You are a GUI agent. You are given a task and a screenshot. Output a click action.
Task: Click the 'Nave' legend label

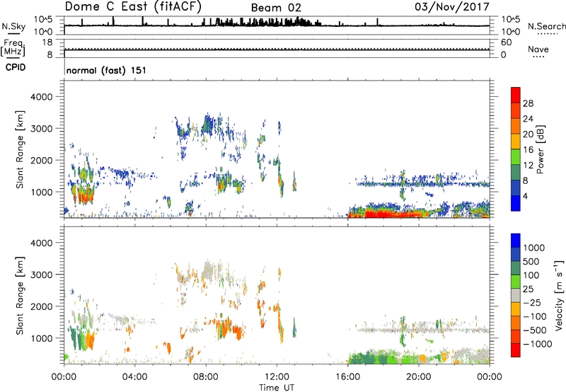click(538, 49)
